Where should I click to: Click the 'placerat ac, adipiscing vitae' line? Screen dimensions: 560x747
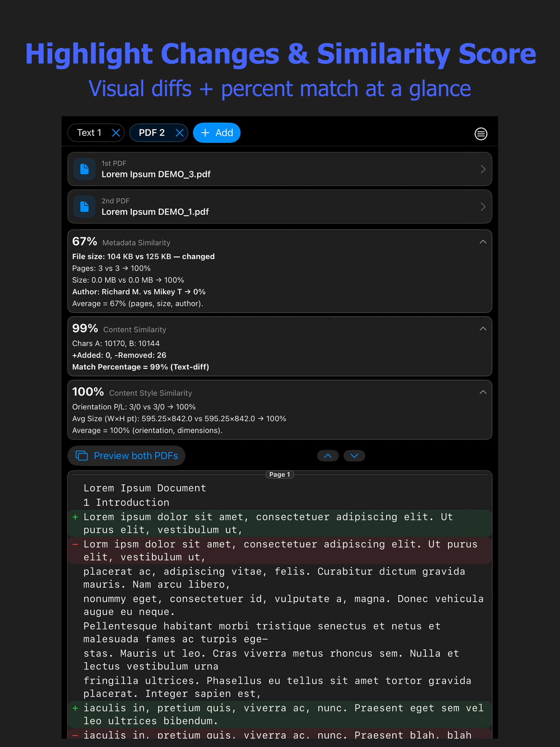pyautogui.click(x=274, y=578)
